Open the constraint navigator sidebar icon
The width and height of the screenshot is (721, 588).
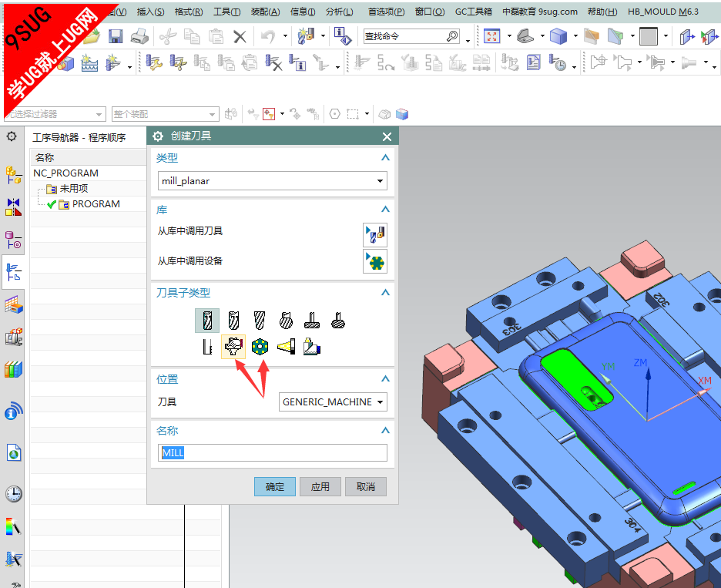(x=14, y=207)
